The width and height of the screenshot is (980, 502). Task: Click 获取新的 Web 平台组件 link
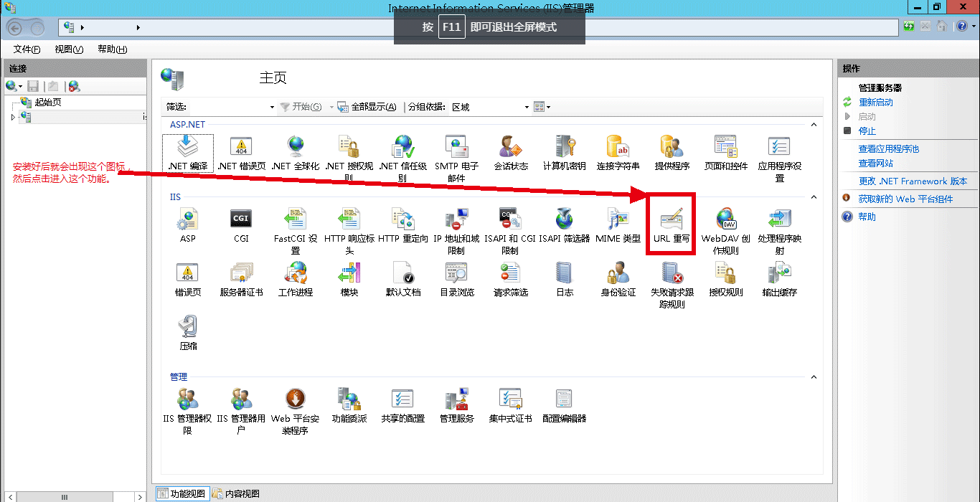pyautogui.click(x=906, y=199)
